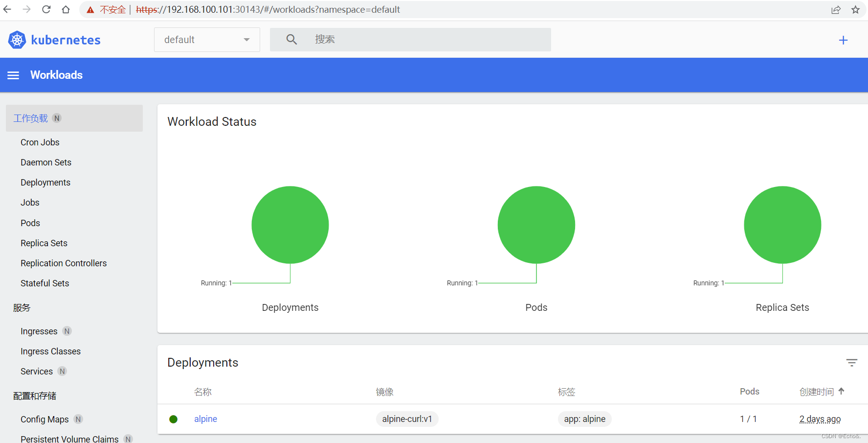Click the Kubernetes helm logo

17,40
